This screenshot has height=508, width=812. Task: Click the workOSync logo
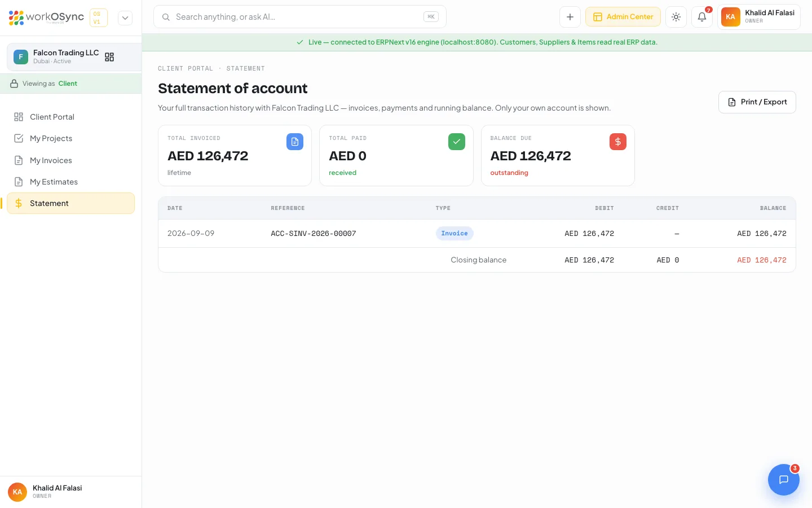(x=46, y=17)
